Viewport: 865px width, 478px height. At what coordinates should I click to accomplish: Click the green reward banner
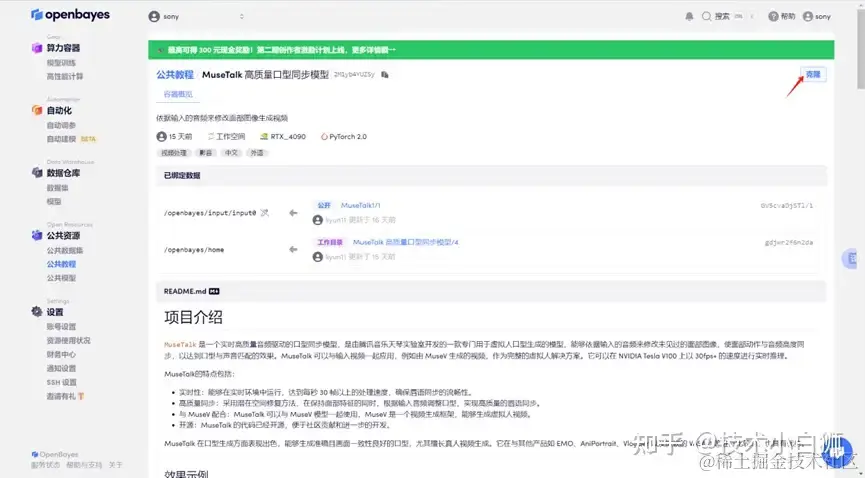click(491, 50)
